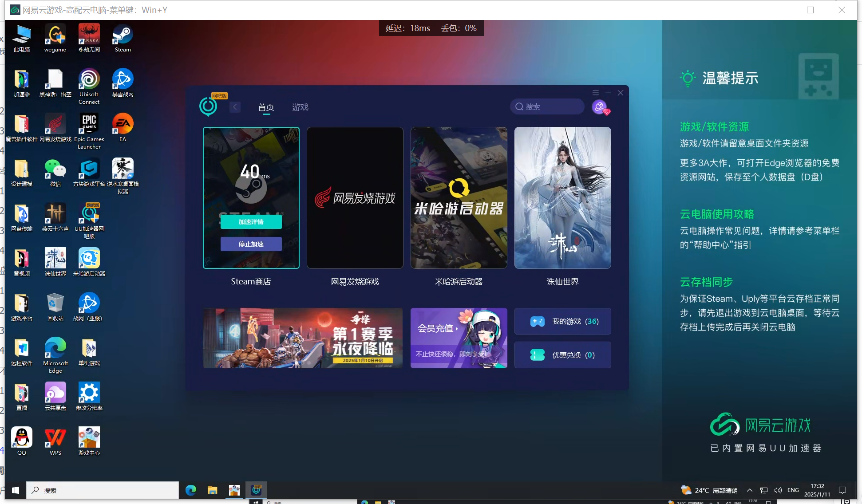Viewport: 862px width, 504px height.
Task: Open 网易发烧游戏 desktop shortcut
Action: tap(55, 128)
